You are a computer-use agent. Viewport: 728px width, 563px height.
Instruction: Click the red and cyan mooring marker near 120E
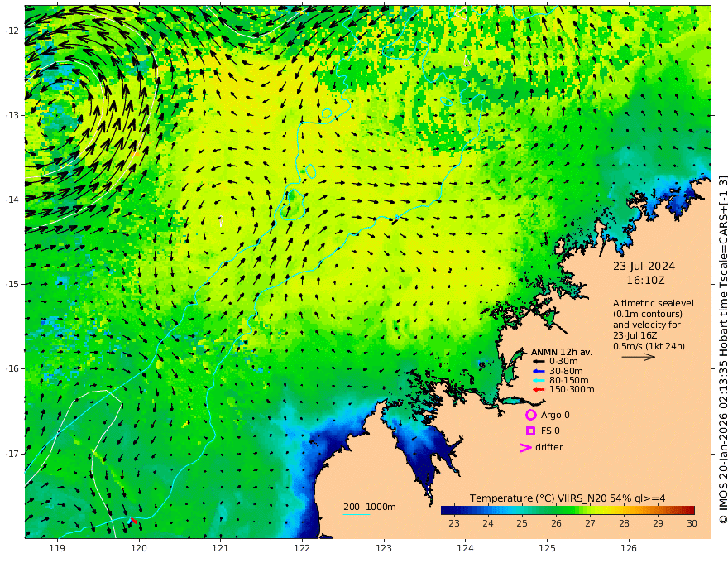coord(132,522)
